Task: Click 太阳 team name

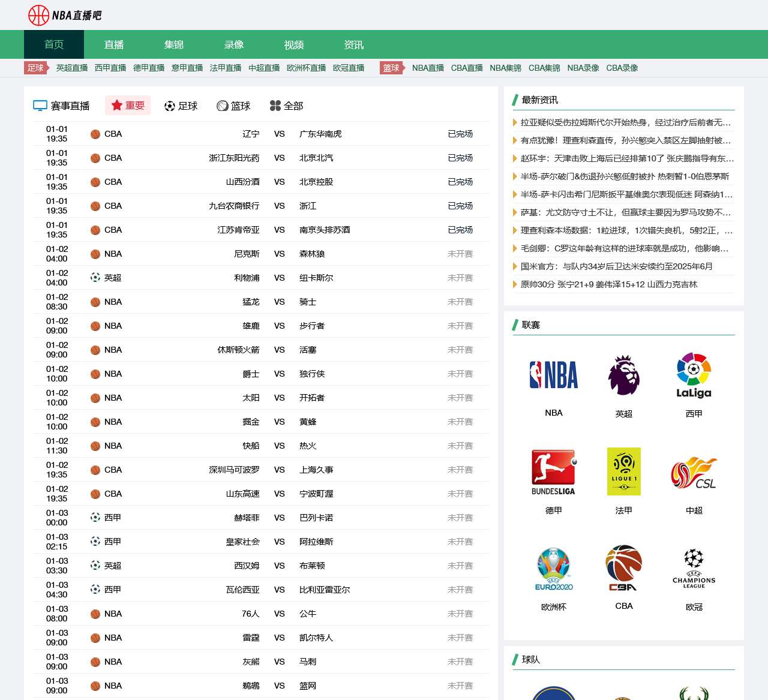Action: click(251, 398)
